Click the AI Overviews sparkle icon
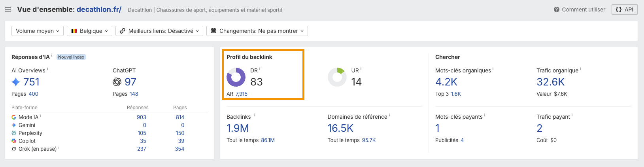 pos(16,82)
